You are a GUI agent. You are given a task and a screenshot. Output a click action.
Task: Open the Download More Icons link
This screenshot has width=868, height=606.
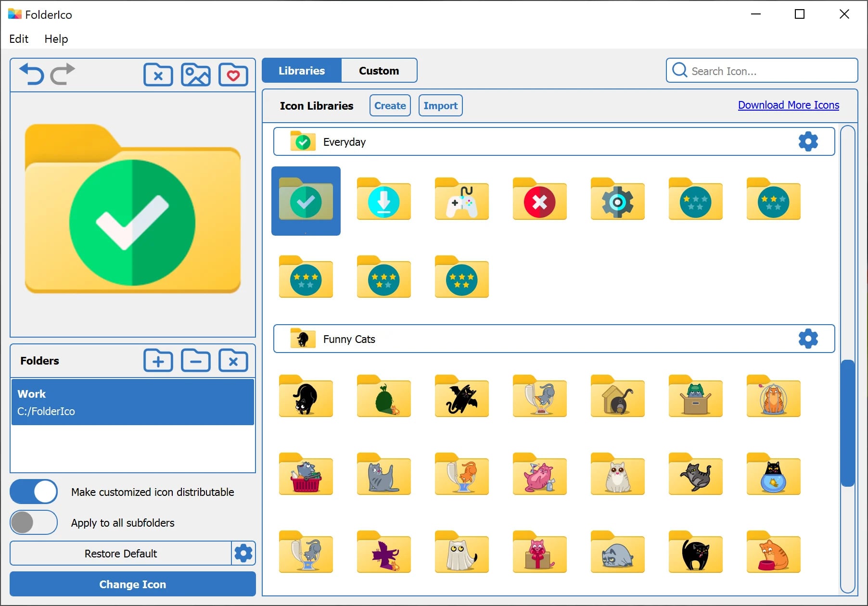[788, 105]
